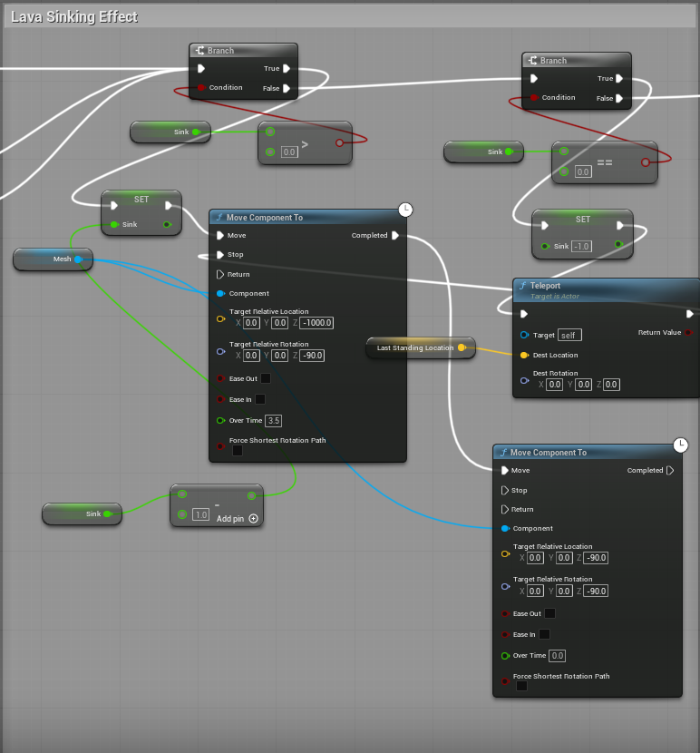The image size is (700, 753).
Task: Click the Add pin button on subtract node
Action: pyautogui.click(x=253, y=519)
